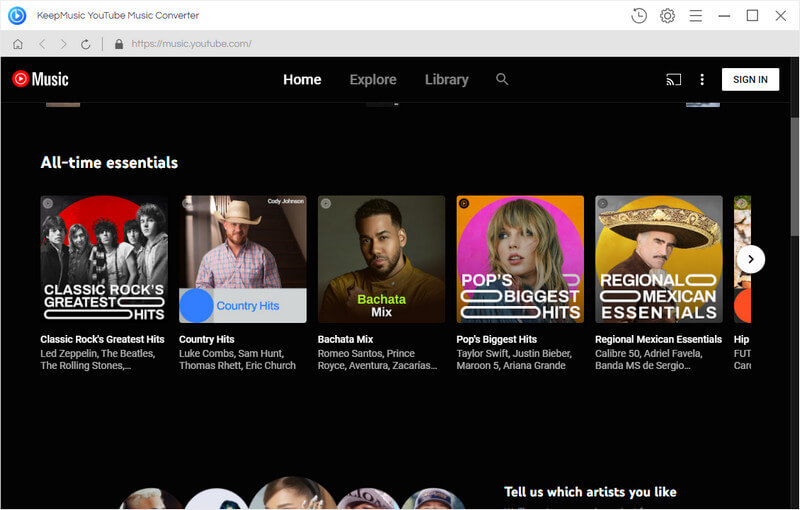800x510 pixels.
Task: Click the Bachata Mix cover art
Action: pyautogui.click(x=382, y=259)
